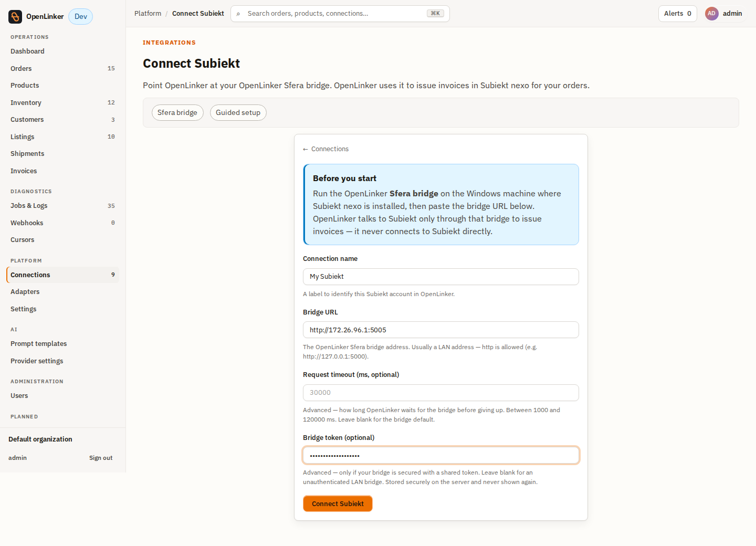This screenshot has height=546, width=756.
Task: Click the Dev environment badge
Action: pos(81,17)
